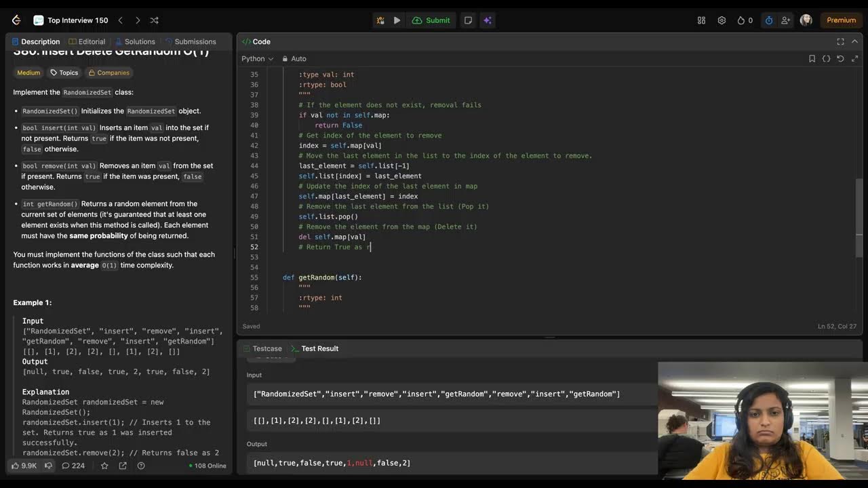
Task: Pick a random problem with shuffle icon
Action: [x=155, y=20]
